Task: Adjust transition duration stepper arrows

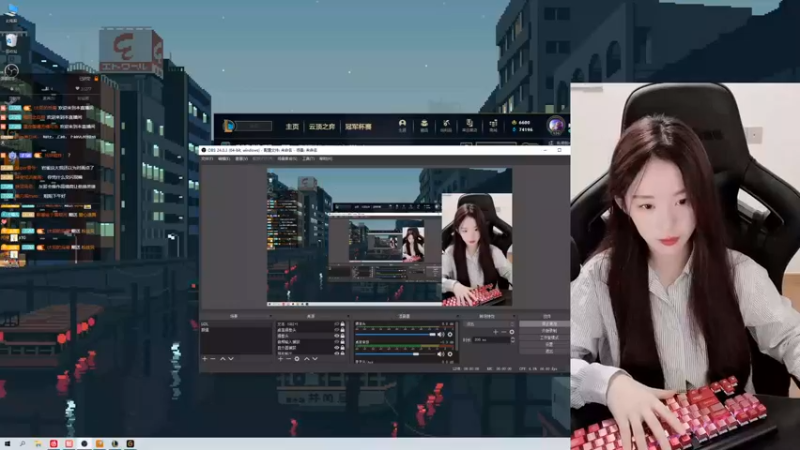Action: click(513, 340)
